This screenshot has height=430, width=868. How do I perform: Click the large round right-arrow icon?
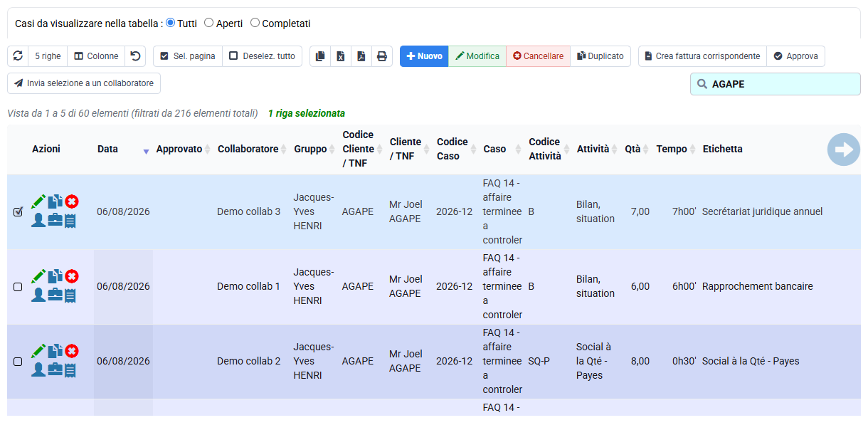click(x=844, y=150)
